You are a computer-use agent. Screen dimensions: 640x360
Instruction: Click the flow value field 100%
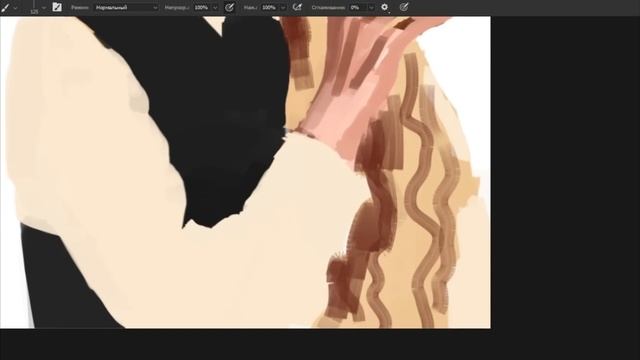click(x=269, y=7)
